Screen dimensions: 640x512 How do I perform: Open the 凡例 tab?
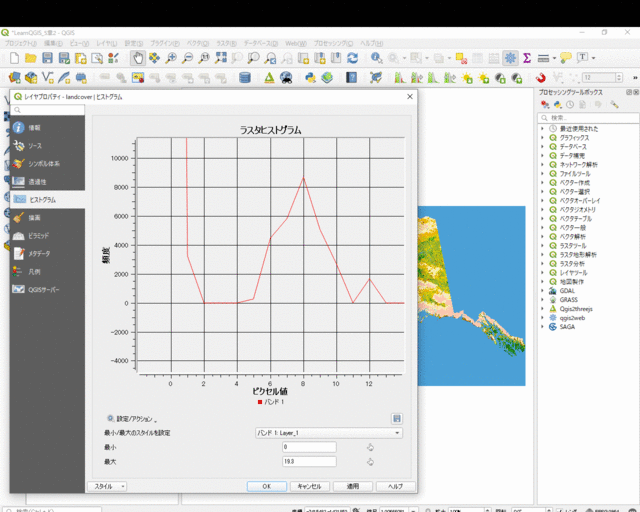pos(47,272)
